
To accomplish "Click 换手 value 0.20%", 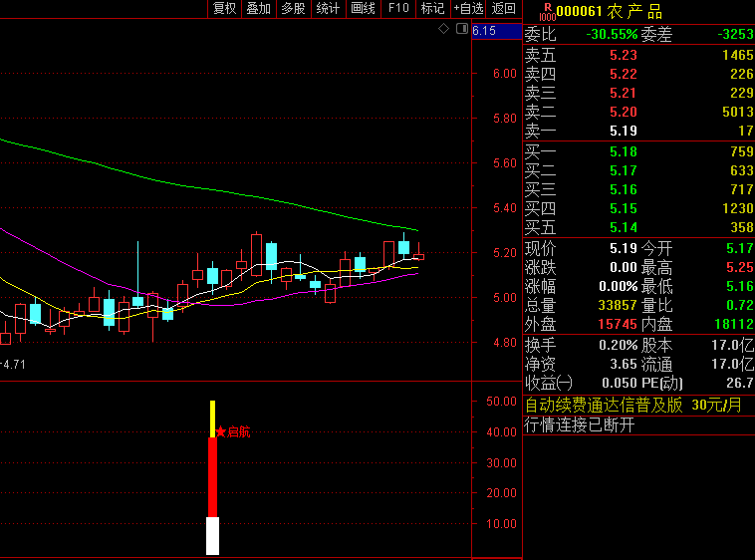I will pyautogui.click(x=619, y=345).
